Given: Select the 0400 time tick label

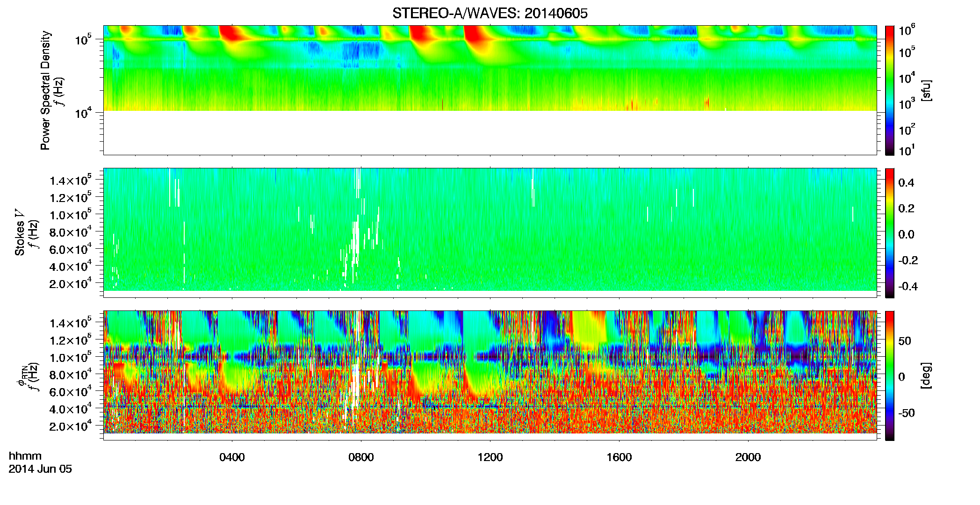Looking at the screenshot, I should pos(232,457).
